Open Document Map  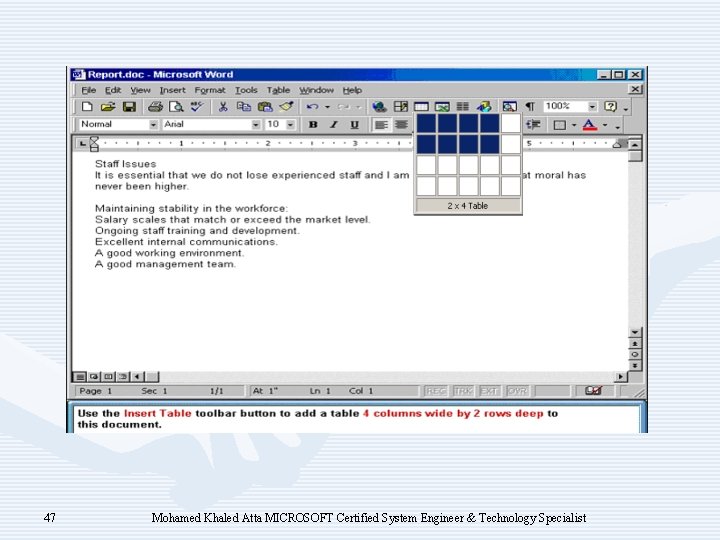point(509,107)
